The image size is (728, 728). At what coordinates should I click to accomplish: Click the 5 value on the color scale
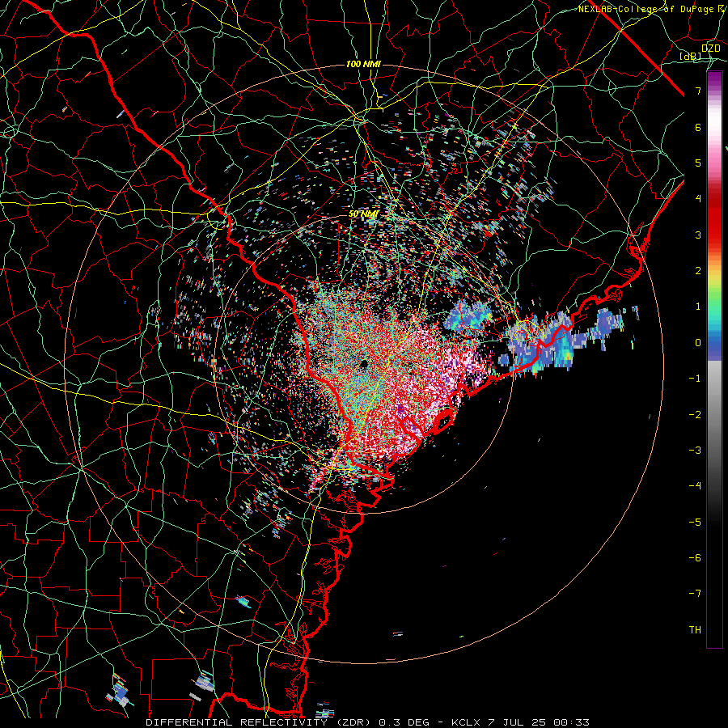tap(698, 163)
